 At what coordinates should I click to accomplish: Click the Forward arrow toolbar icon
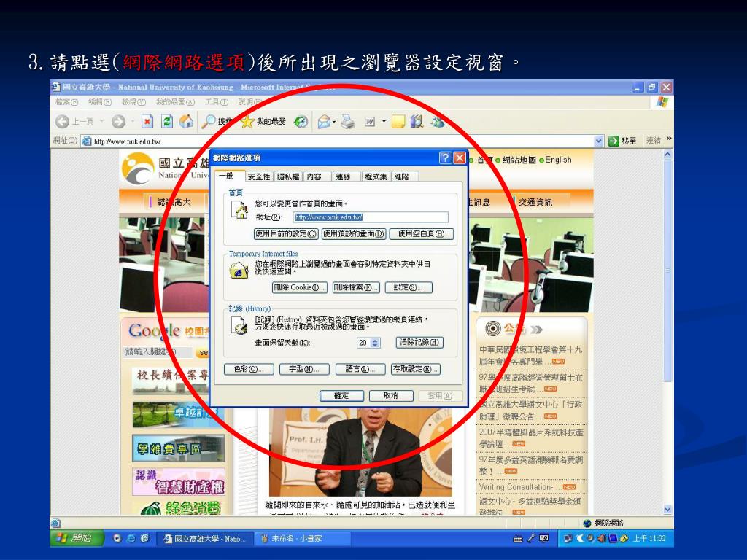click(118, 122)
